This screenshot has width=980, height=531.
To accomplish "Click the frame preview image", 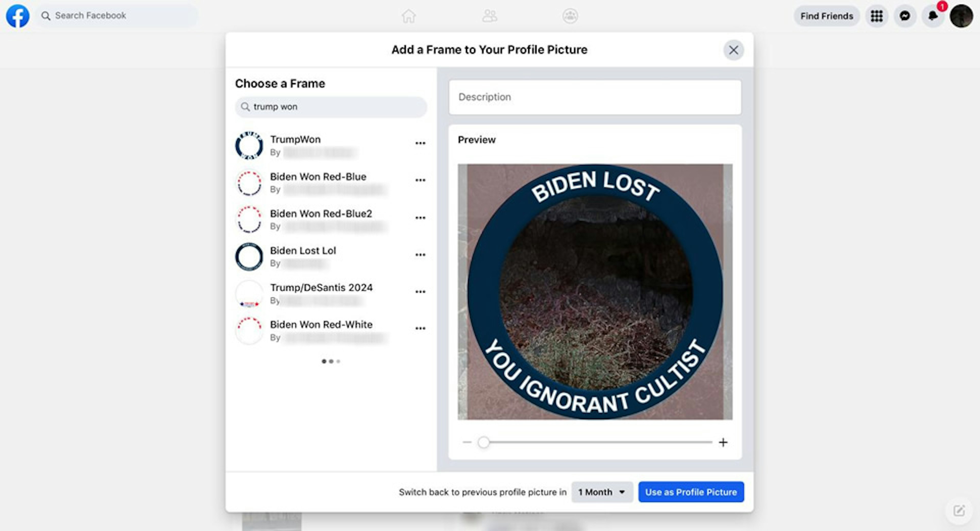I will coord(595,292).
